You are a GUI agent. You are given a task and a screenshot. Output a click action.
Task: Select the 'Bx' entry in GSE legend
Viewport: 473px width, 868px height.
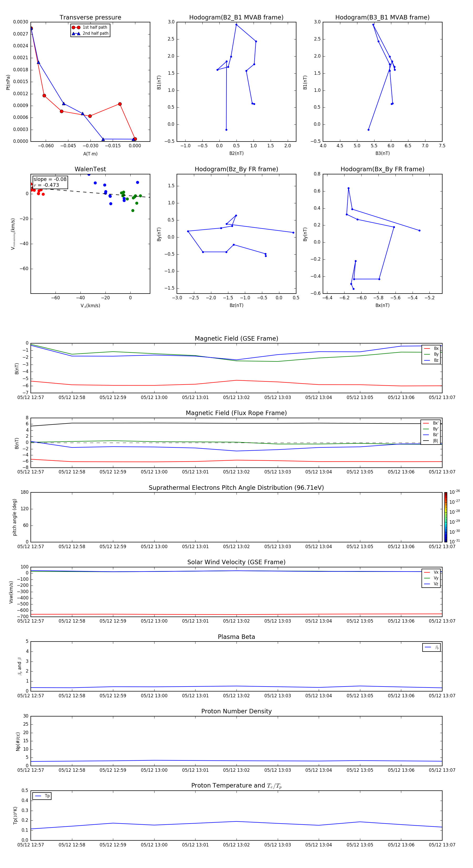(431, 349)
